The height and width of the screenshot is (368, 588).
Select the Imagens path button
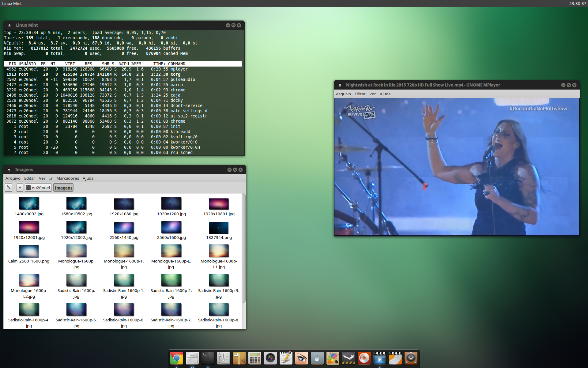(63, 188)
